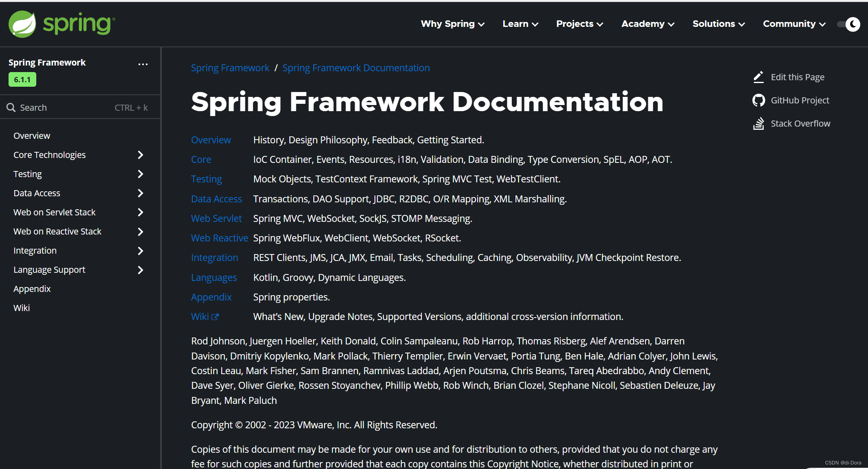
Task: Open the Community menu
Action: [x=794, y=24]
